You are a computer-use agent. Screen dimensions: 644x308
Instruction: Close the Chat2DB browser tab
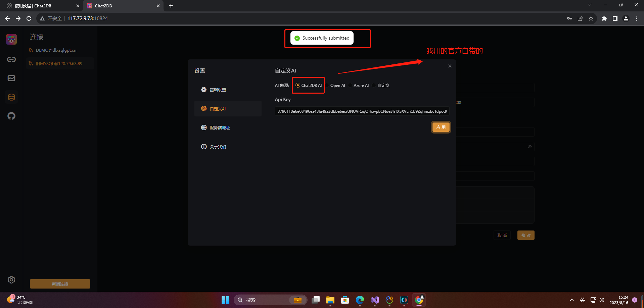(158, 6)
